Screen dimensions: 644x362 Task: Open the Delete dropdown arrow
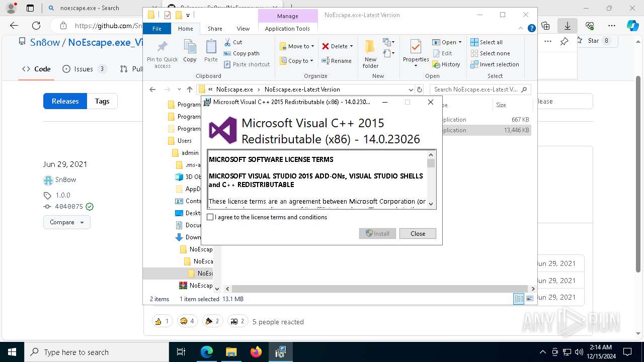click(x=351, y=46)
